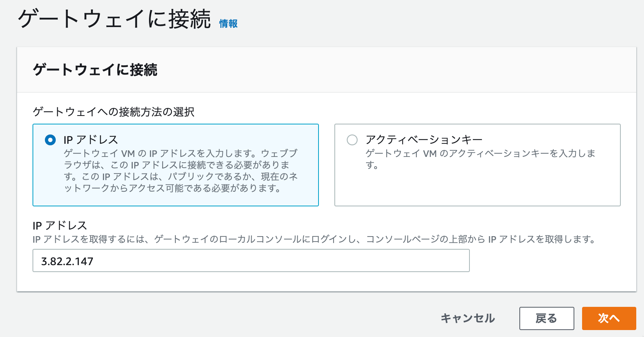
Task: Click the ゲートウェイへの接続方法の選択 section label
Action: (x=114, y=112)
